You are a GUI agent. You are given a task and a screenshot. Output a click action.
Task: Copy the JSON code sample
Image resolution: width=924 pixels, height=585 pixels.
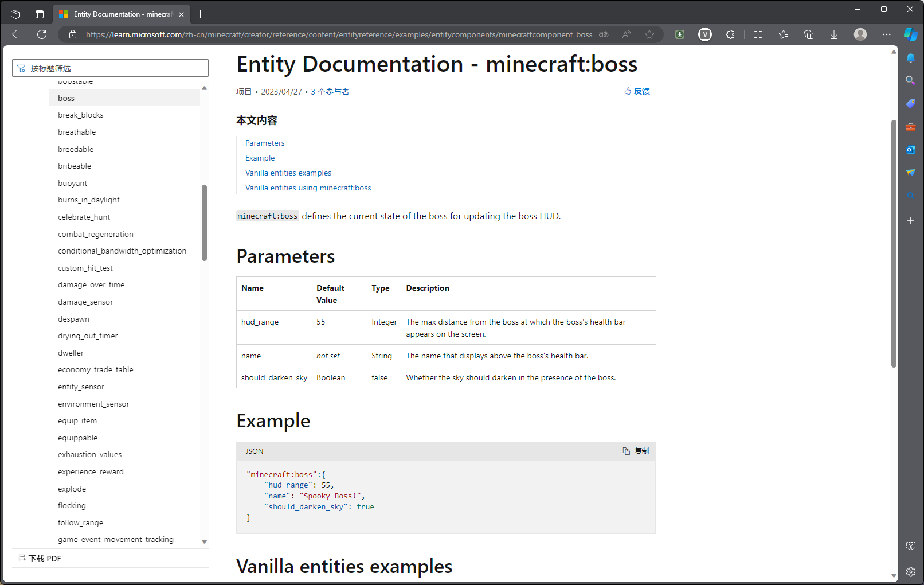pos(636,451)
